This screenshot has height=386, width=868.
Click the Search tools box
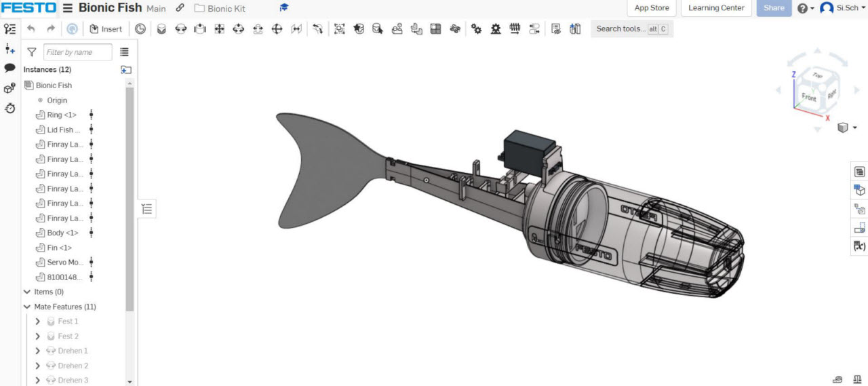click(632, 29)
